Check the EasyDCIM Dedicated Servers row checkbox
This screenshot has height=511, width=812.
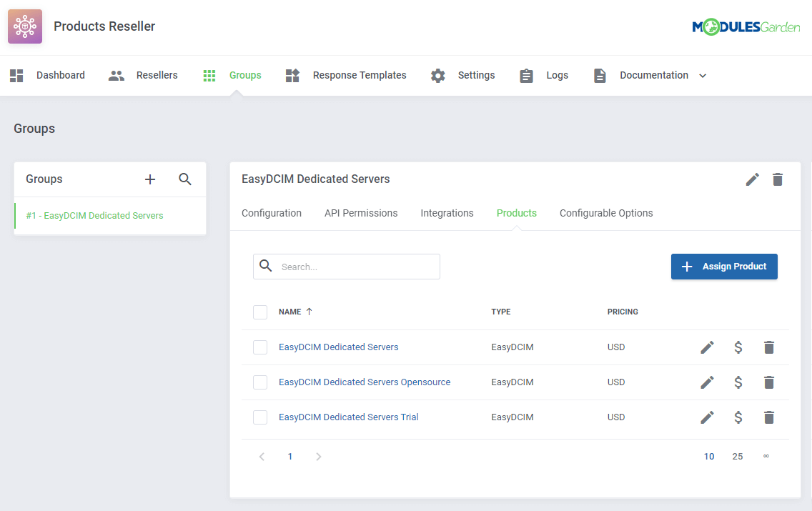tap(260, 347)
